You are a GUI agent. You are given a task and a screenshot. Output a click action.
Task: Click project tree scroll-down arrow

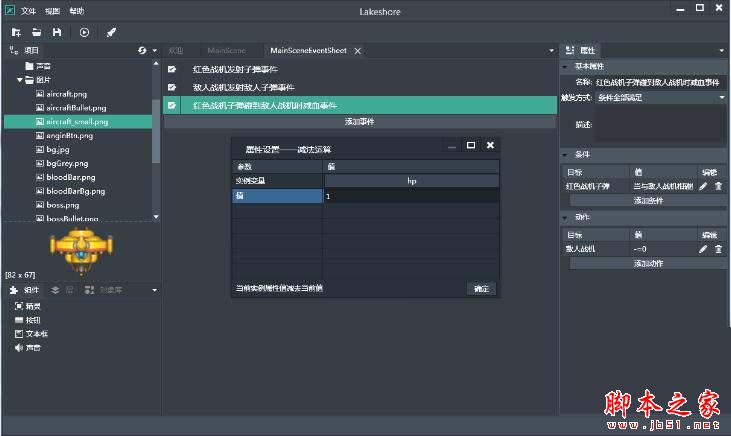[x=156, y=217]
